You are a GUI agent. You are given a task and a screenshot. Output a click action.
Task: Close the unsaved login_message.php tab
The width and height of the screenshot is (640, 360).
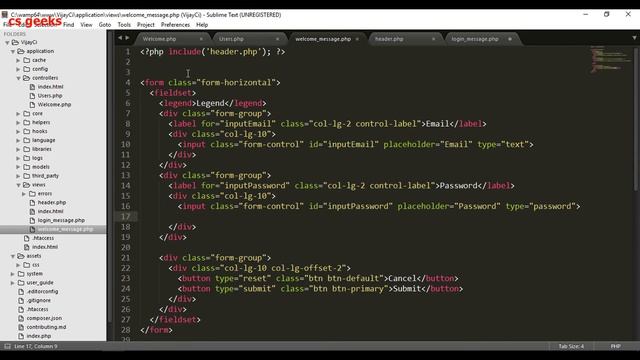tap(510, 39)
